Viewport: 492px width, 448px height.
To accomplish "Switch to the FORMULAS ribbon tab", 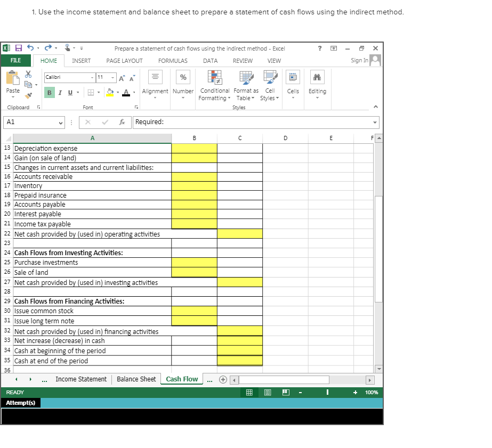I will 173,61.
